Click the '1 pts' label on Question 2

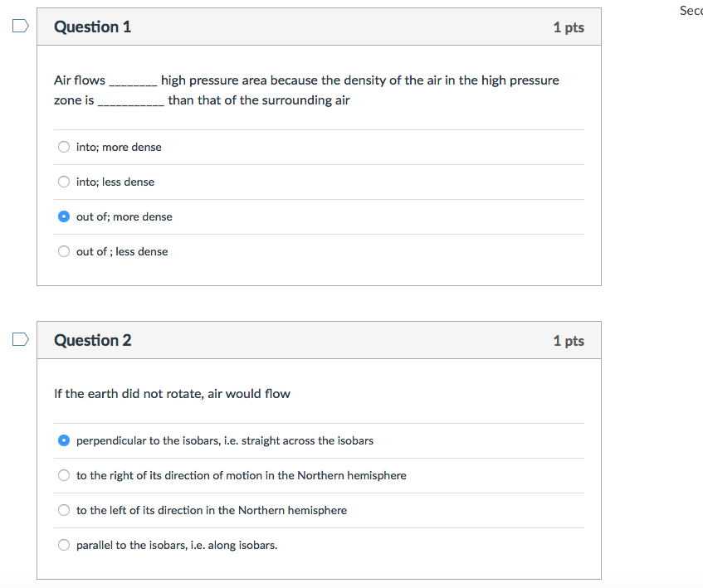click(x=569, y=339)
